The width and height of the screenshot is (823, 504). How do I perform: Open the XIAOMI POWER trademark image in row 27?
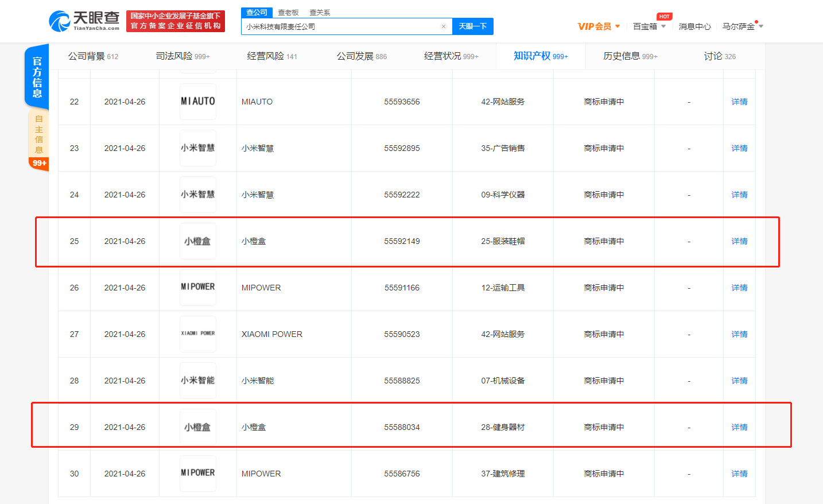[198, 334]
